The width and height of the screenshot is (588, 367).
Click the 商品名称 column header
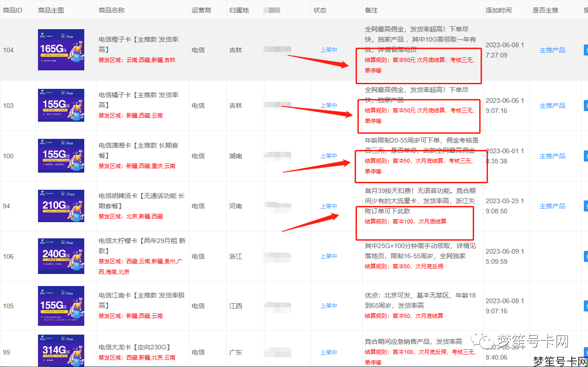tap(112, 10)
